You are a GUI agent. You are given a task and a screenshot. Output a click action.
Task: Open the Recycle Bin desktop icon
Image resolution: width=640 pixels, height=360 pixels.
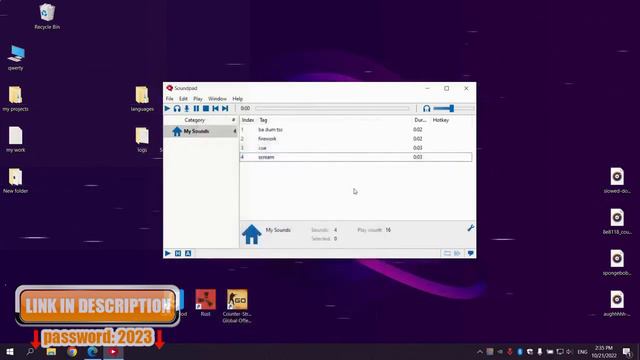[47, 17]
